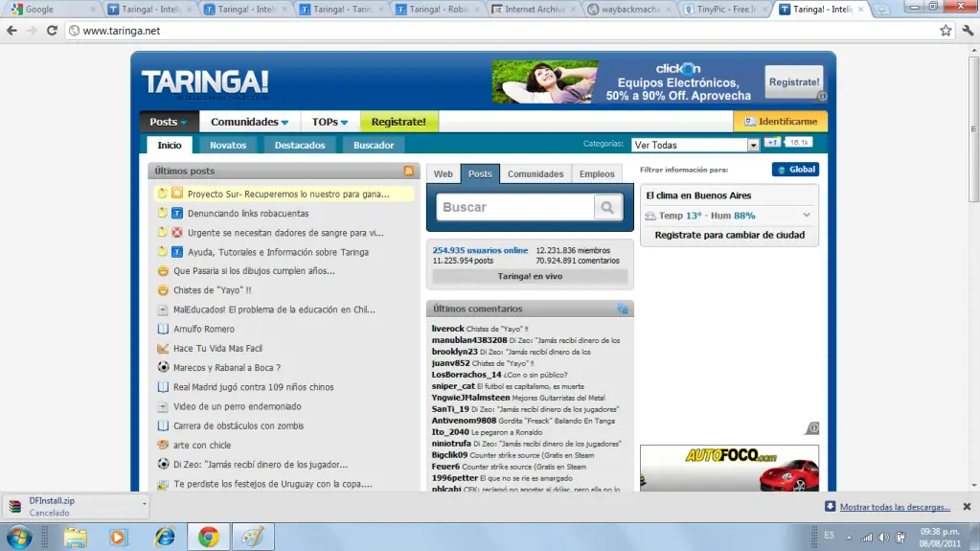Open the Ver Todas categories dropdown

pyautogui.click(x=695, y=145)
